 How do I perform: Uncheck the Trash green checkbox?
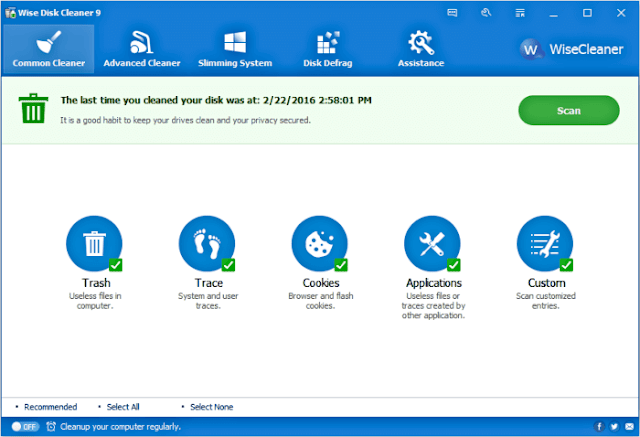[x=116, y=265]
